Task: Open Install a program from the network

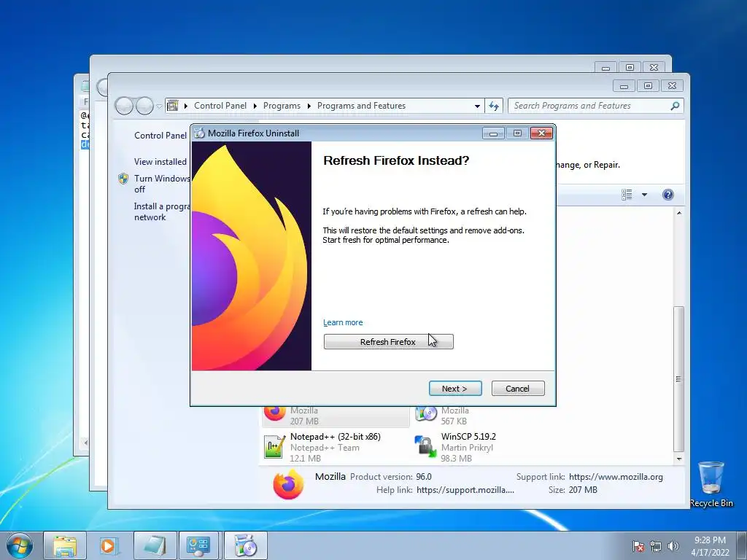Action: coord(162,211)
